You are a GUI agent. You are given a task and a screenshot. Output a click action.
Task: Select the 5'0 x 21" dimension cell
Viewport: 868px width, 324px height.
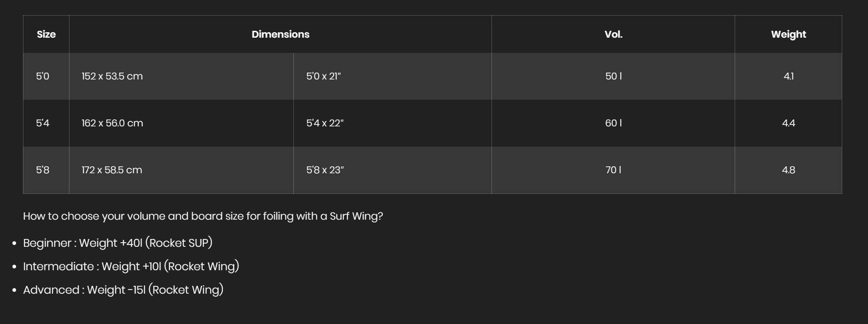coord(324,76)
